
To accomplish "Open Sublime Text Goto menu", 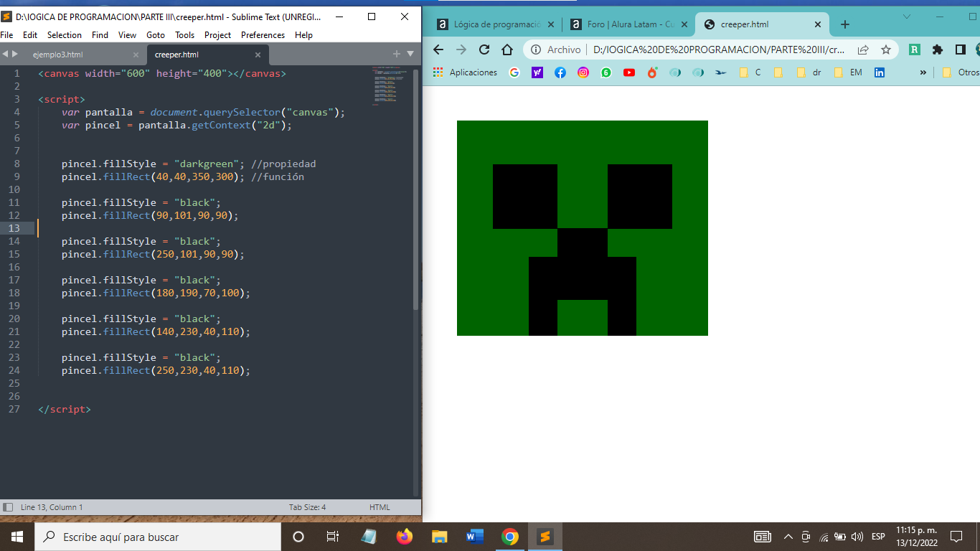I will click(x=156, y=34).
